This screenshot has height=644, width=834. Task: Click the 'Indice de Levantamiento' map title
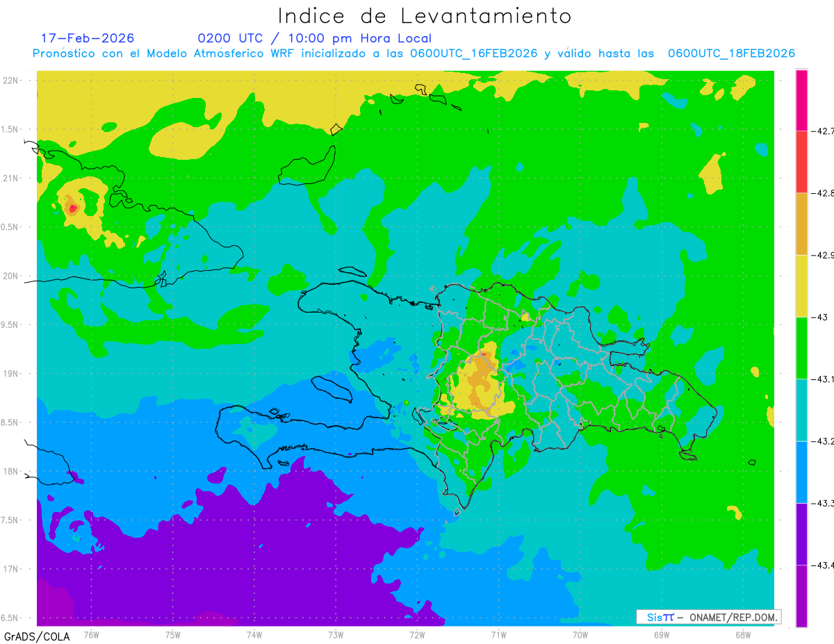(x=424, y=16)
